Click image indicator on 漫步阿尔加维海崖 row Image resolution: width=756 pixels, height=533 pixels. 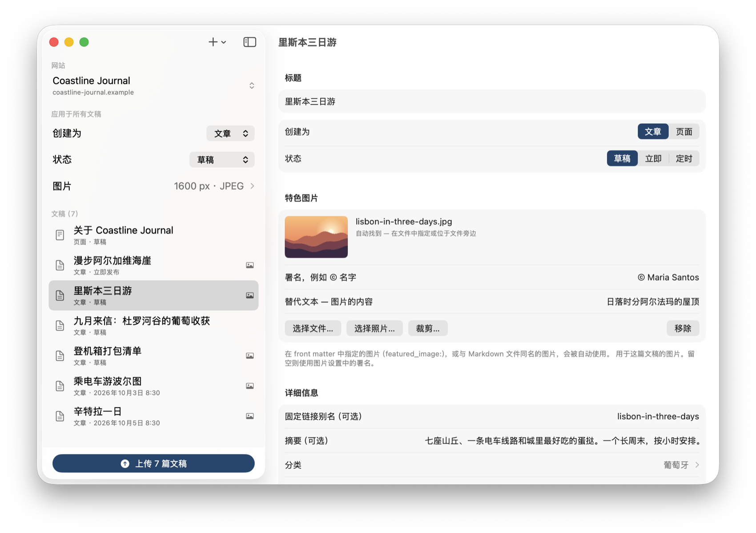point(250,265)
